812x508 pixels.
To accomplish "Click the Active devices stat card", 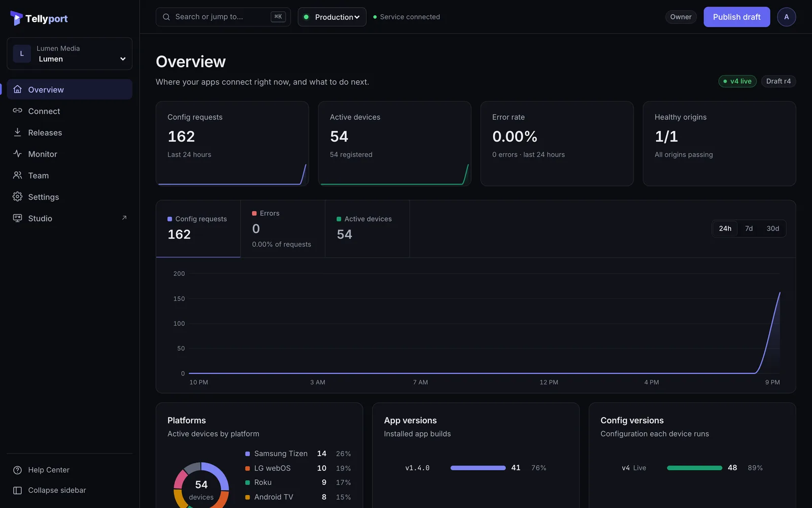I will [395, 144].
